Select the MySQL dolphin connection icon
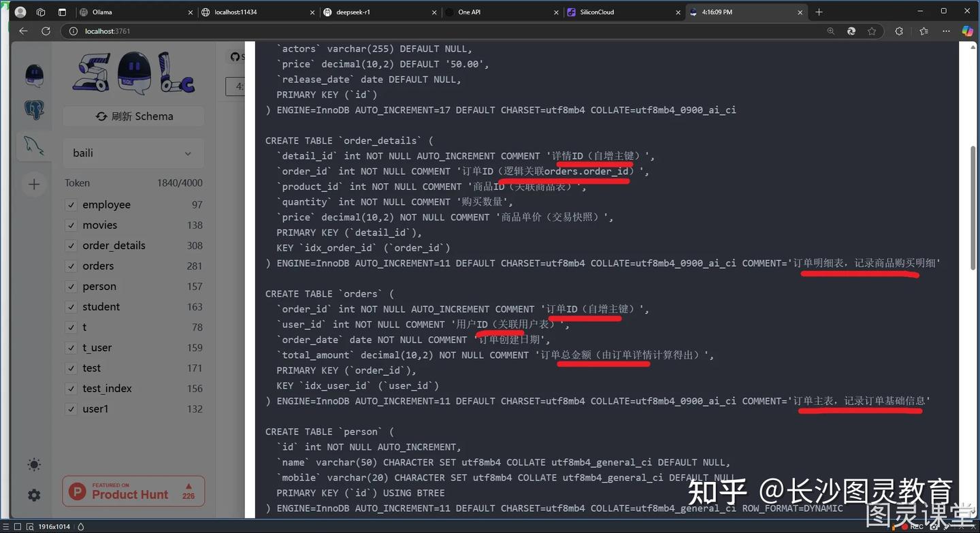Screen dimensions: 980x533 [34, 145]
